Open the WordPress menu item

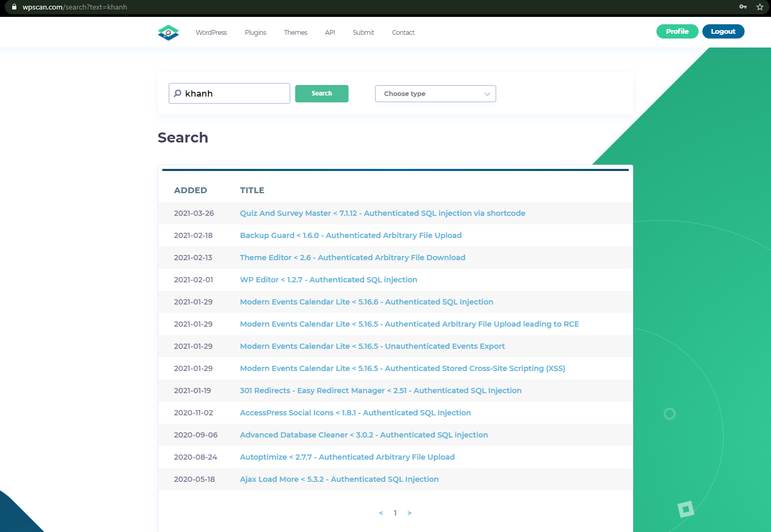(211, 33)
